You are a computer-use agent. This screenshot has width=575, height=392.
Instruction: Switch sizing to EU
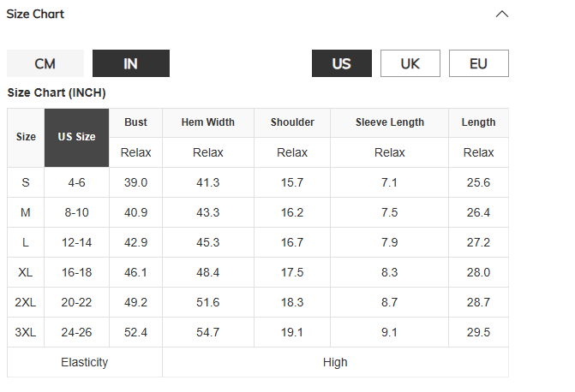(x=479, y=63)
